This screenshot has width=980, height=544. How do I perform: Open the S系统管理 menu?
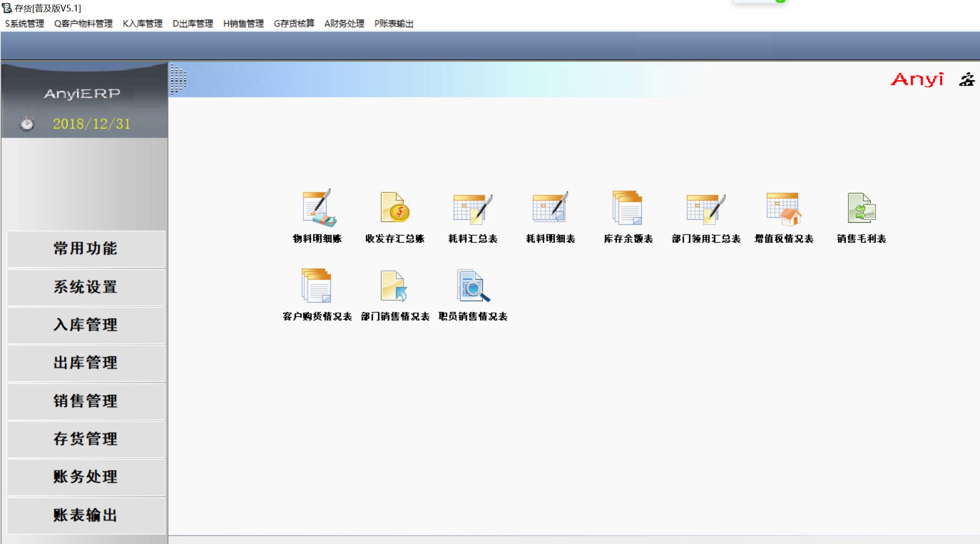24,23
